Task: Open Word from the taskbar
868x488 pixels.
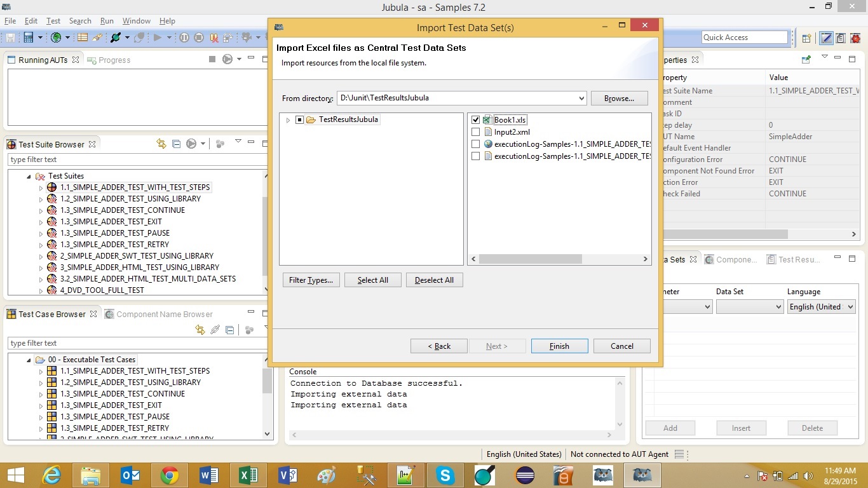Action: click(x=208, y=475)
